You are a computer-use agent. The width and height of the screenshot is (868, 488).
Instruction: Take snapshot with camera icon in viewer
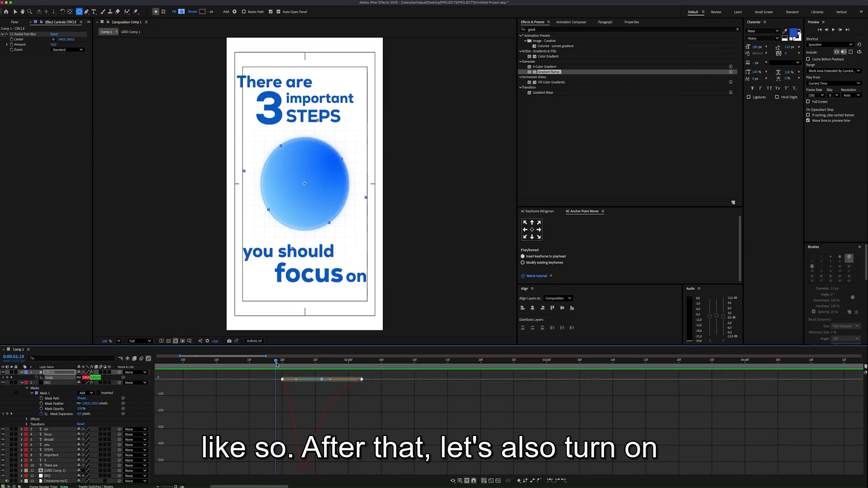[229, 341]
